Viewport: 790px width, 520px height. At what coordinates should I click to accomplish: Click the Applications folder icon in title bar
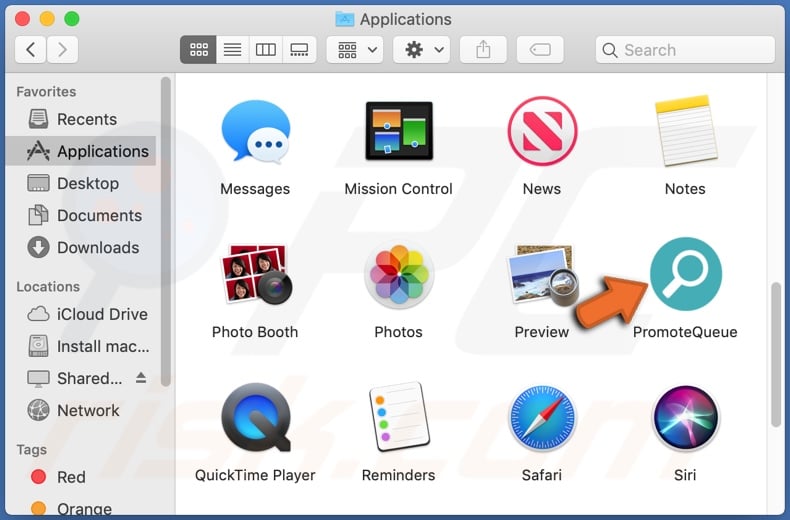point(345,19)
